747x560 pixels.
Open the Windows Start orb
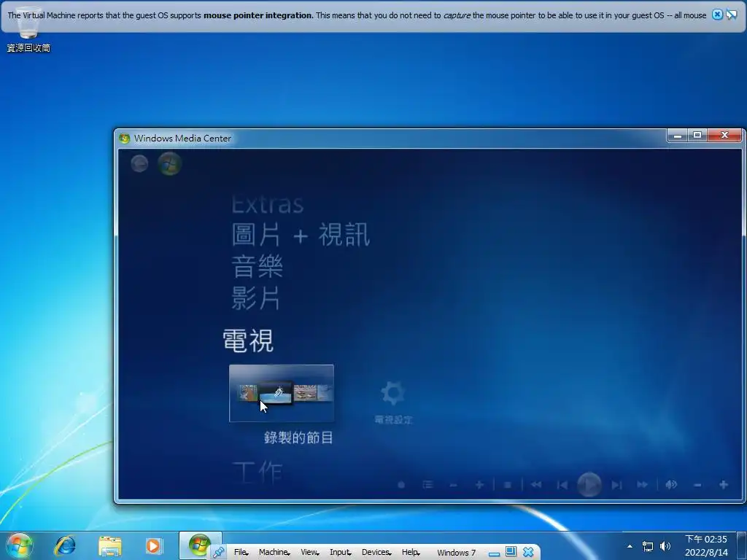[20, 545]
